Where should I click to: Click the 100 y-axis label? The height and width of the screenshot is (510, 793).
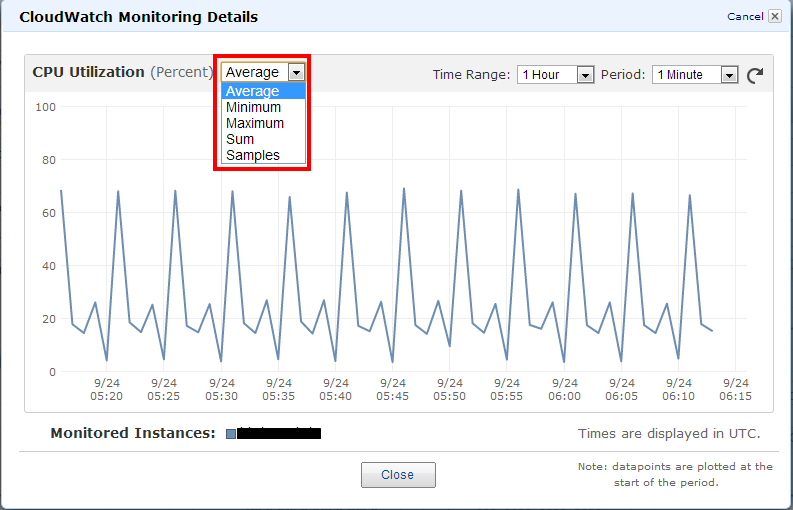[x=46, y=107]
